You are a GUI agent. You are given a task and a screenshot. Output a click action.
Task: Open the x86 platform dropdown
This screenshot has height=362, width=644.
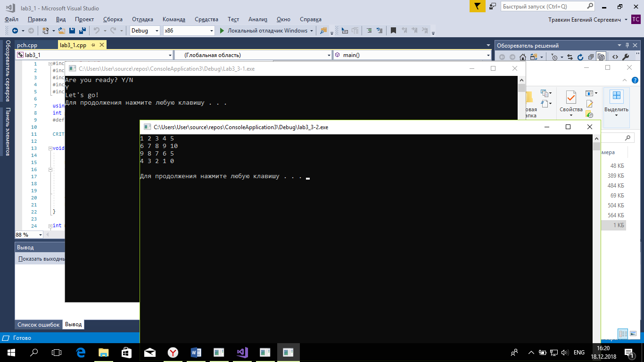(x=189, y=31)
